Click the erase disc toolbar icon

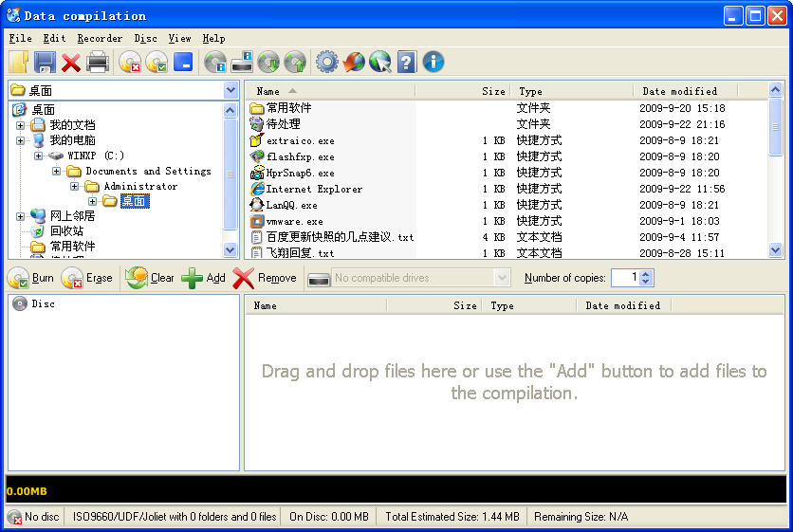pyautogui.click(x=130, y=63)
